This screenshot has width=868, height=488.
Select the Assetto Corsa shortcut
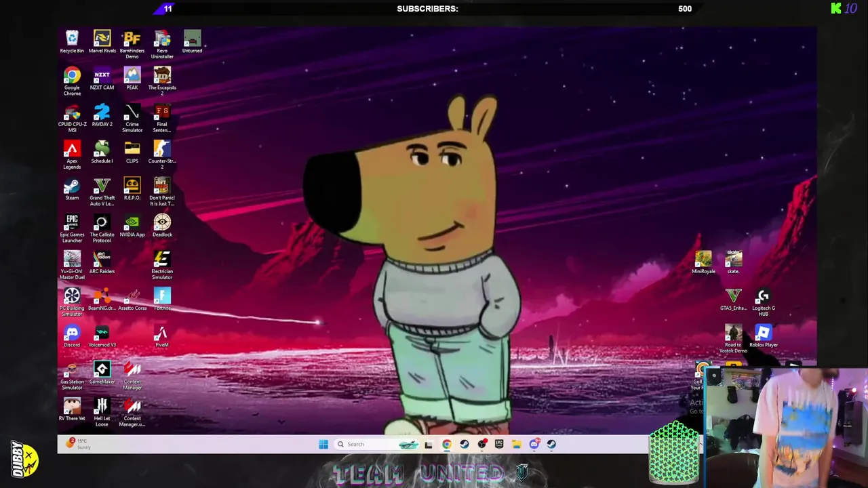[132, 299]
